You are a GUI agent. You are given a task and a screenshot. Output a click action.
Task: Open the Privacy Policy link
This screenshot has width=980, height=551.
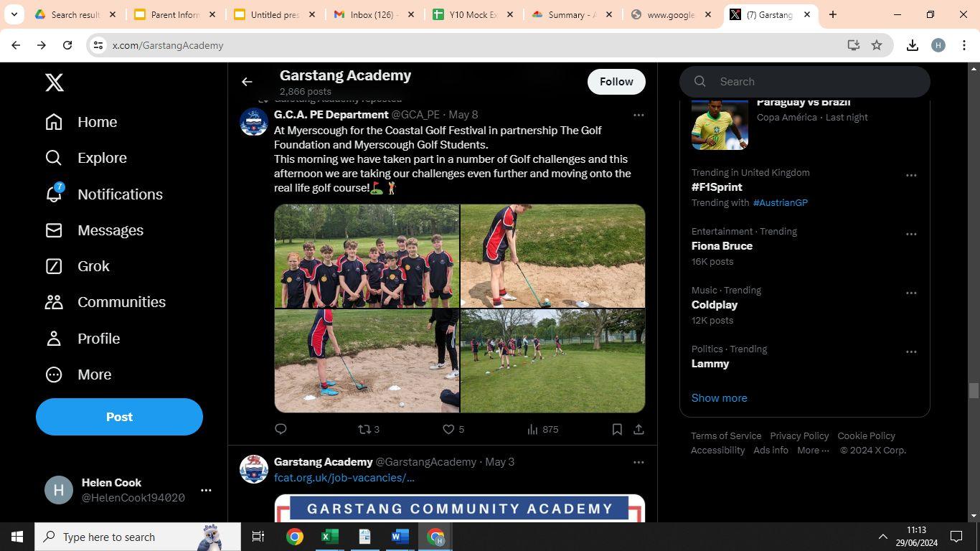coord(799,436)
